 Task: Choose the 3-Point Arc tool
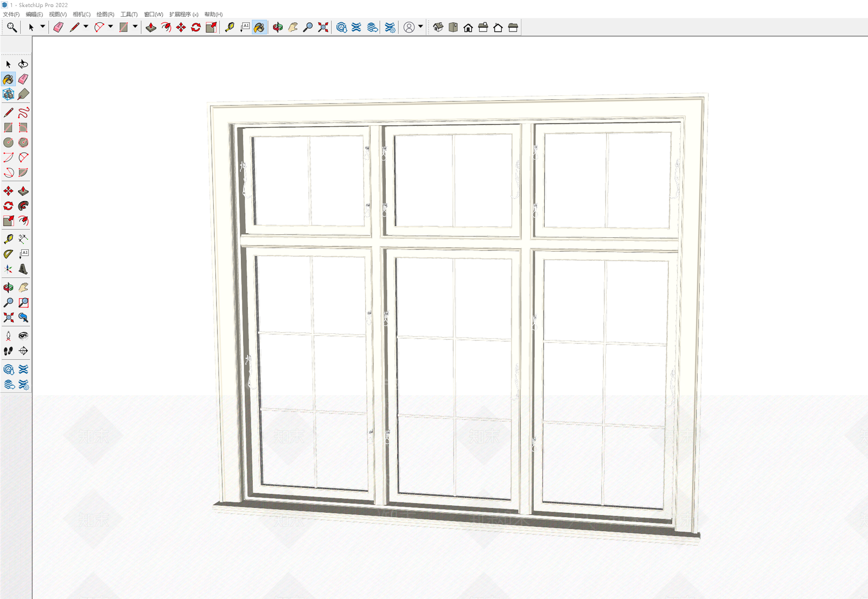coord(8,172)
